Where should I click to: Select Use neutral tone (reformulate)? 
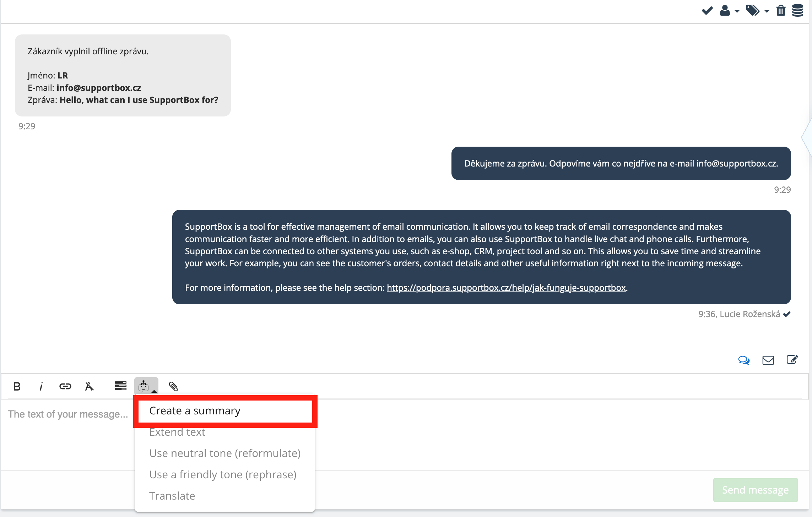pos(225,453)
